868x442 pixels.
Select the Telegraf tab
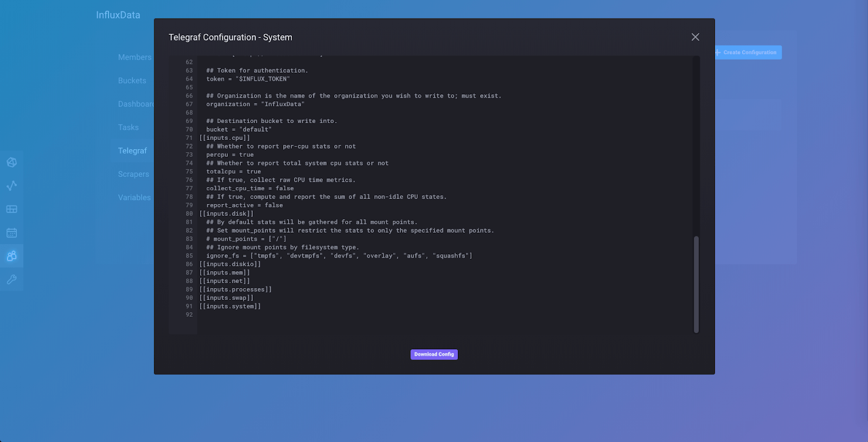pos(132,151)
